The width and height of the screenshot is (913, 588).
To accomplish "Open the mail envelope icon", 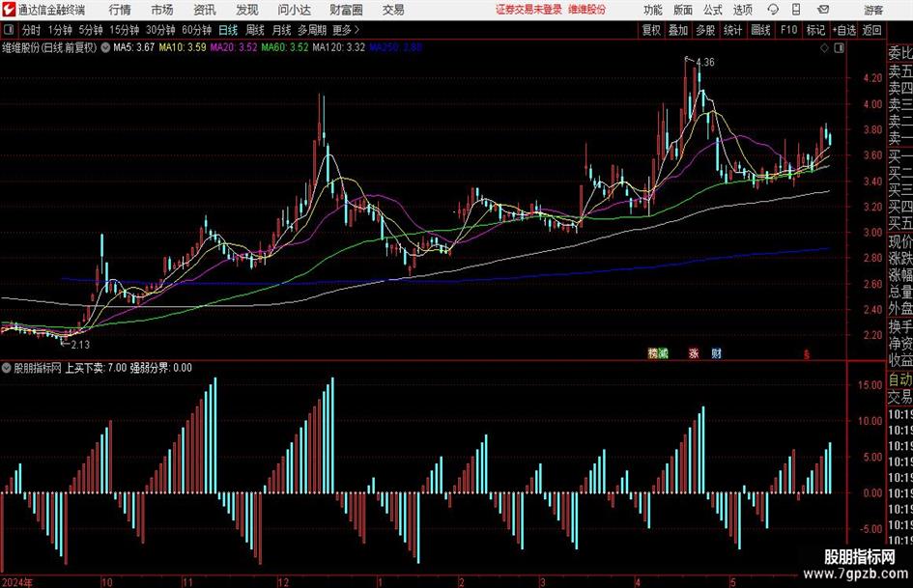I will tap(823, 10).
